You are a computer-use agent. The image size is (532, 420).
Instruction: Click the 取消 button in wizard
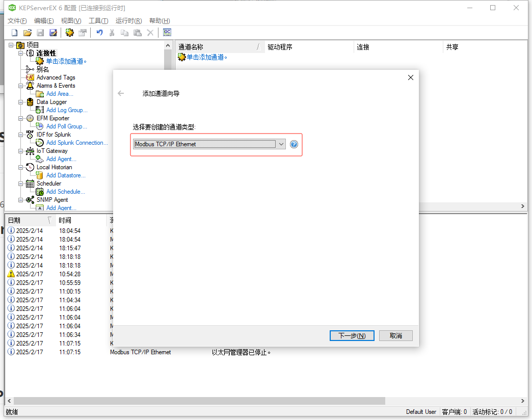click(395, 335)
